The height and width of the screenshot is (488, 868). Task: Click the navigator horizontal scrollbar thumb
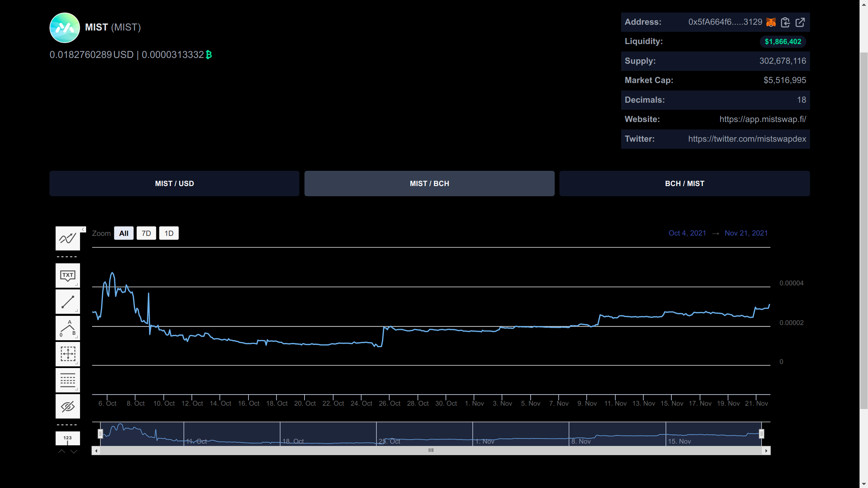tap(431, 450)
